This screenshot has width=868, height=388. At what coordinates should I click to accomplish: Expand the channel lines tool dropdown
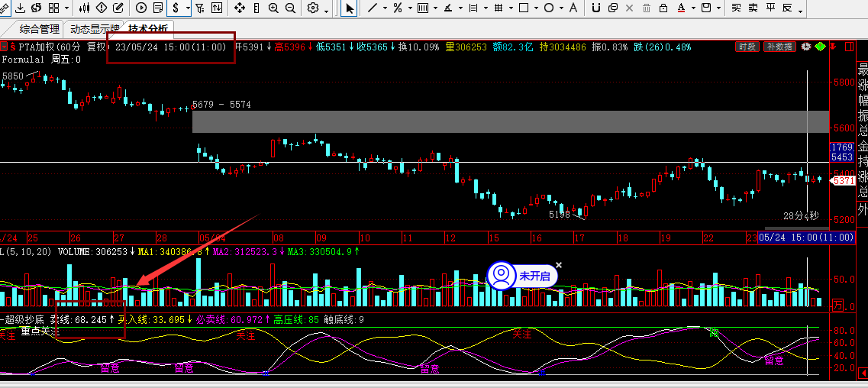486,8
